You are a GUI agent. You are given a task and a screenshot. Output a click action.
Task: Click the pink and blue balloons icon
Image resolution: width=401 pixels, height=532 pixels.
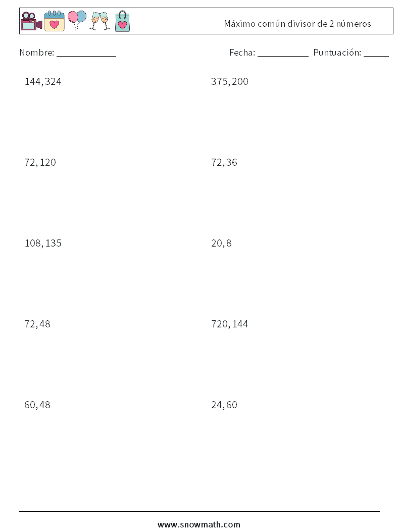point(77,21)
